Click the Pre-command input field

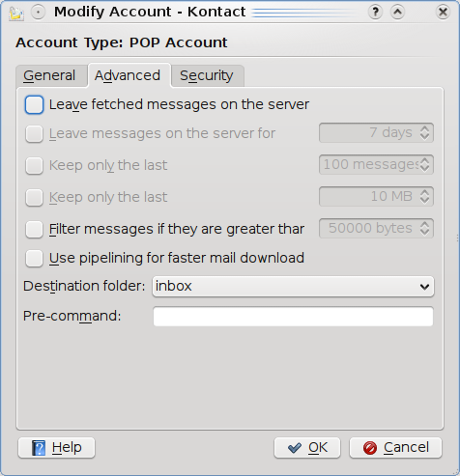tap(293, 317)
